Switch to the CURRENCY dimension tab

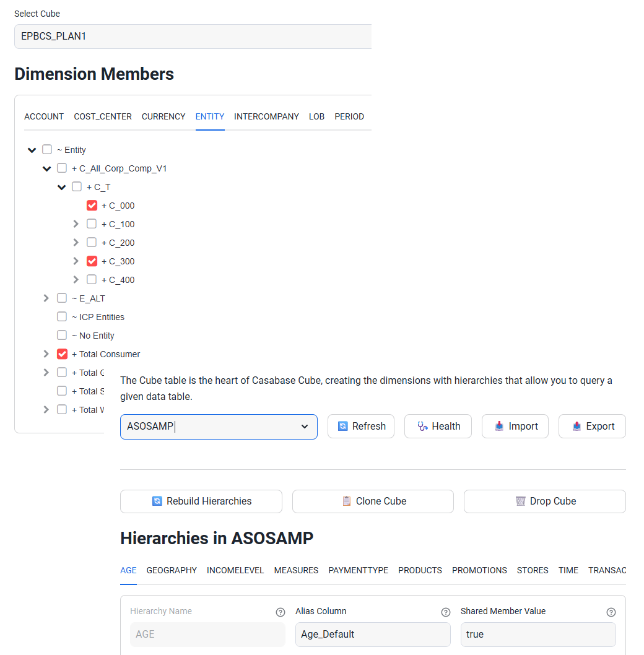pos(163,116)
